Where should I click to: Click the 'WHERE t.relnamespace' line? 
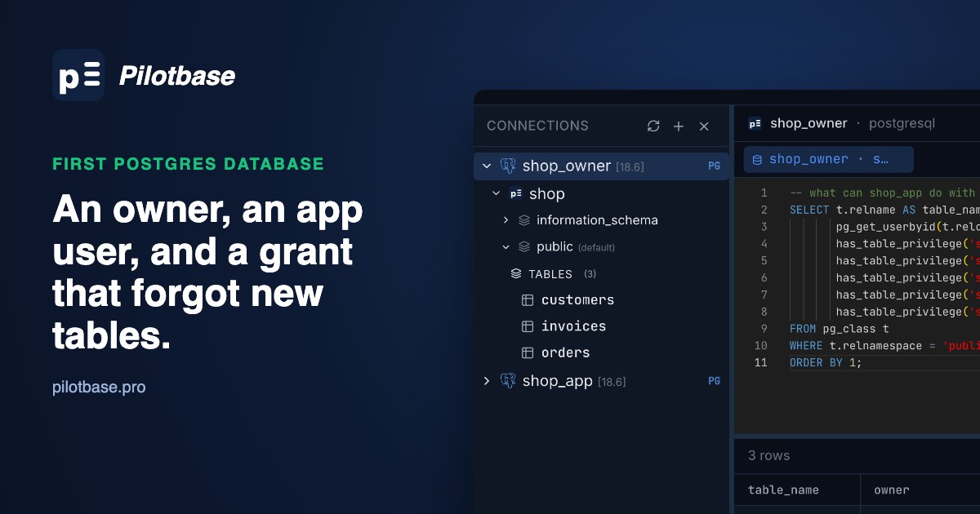(x=883, y=346)
